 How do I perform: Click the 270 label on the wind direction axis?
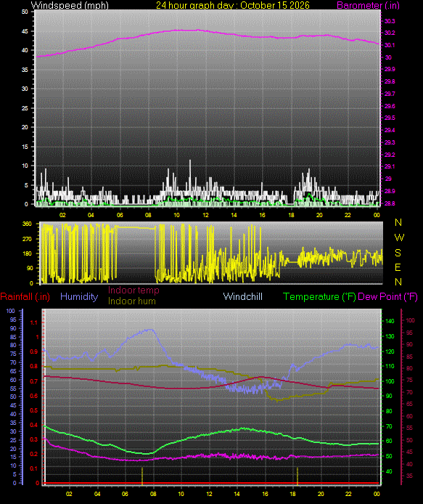click(x=28, y=239)
